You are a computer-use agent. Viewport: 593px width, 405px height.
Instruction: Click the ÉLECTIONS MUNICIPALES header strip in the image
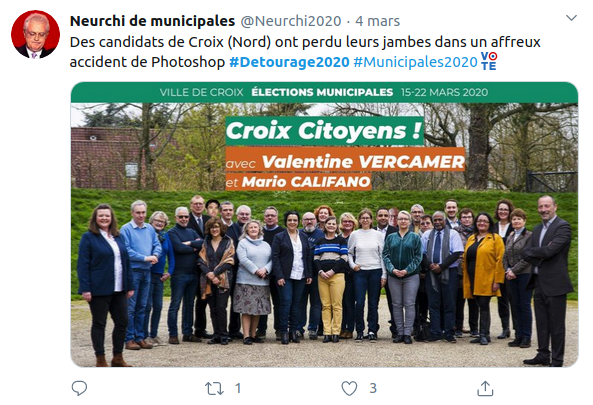coord(324,92)
